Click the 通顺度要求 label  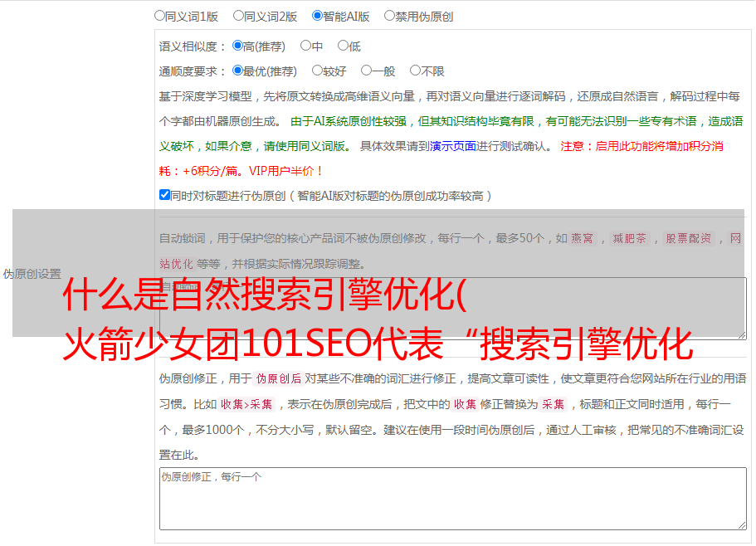[x=193, y=71]
